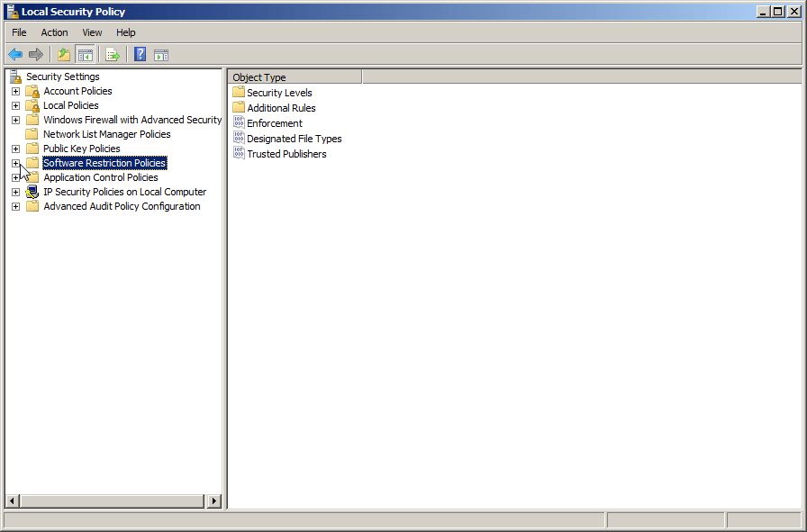
Task: Open the Action menu
Action: point(54,32)
